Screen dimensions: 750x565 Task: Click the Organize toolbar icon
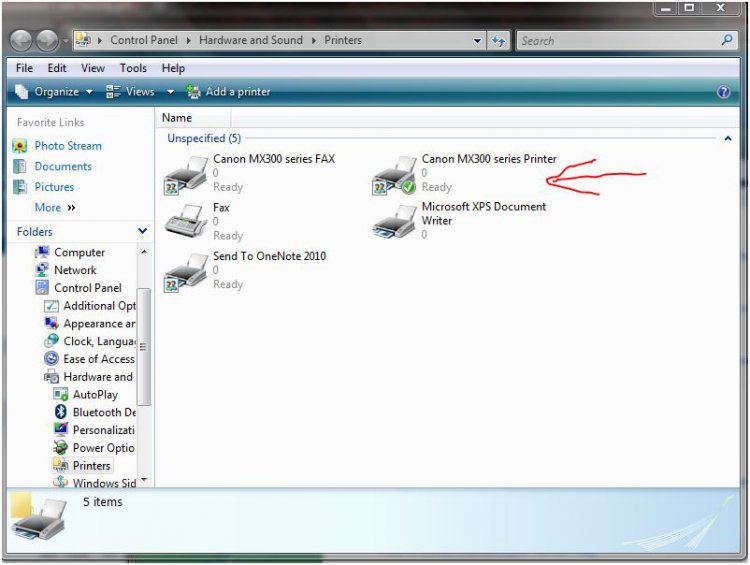pyautogui.click(x=22, y=91)
